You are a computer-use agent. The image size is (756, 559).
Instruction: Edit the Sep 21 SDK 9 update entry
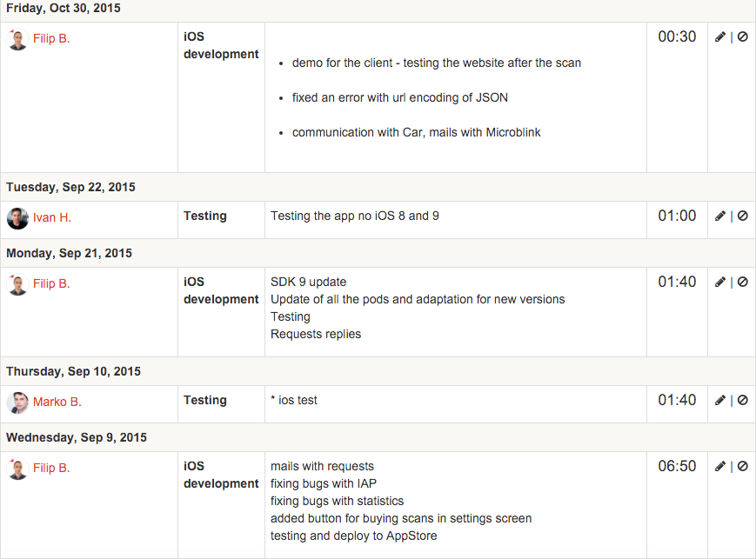pyautogui.click(x=720, y=283)
